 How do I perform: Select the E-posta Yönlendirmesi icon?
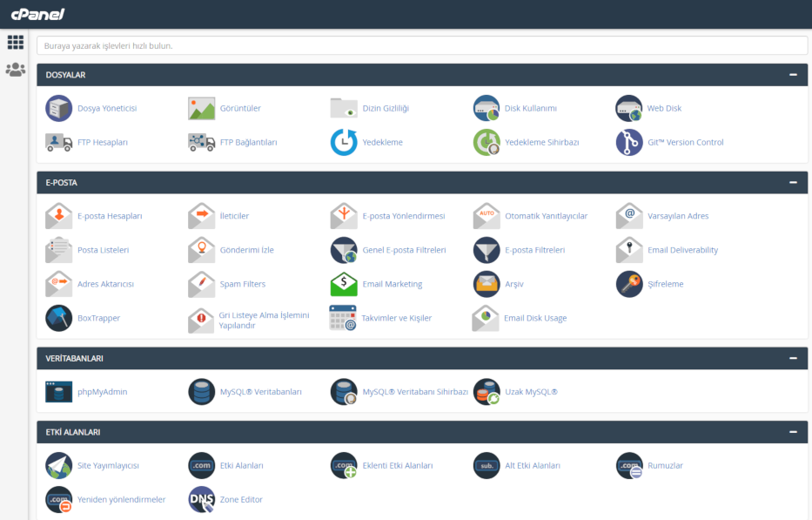click(344, 216)
